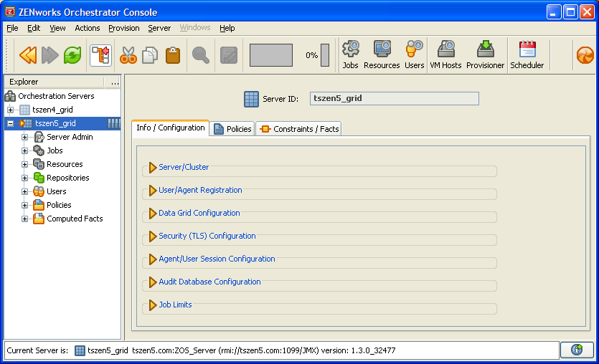599x364 pixels.
Task: Click the Users tree icon
Action: point(39,191)
